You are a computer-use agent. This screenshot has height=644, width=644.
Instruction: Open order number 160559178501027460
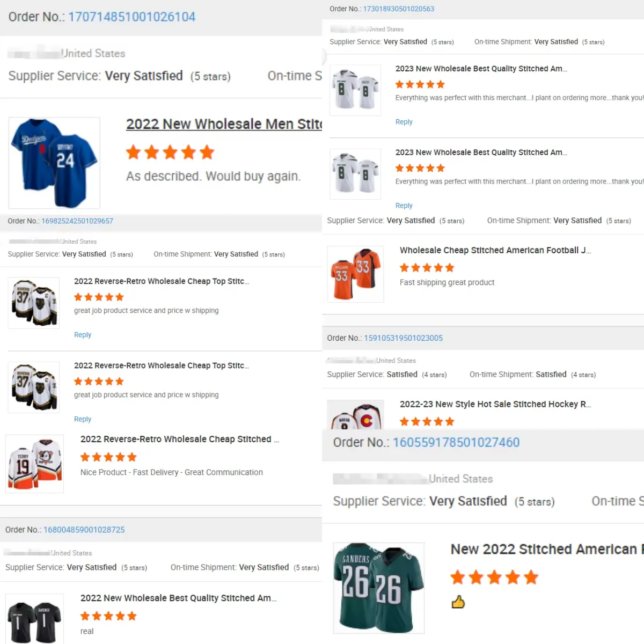[456, 443]
